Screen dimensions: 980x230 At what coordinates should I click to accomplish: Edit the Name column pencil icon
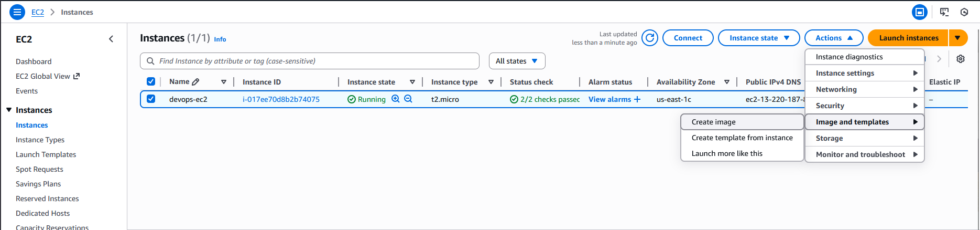point(195,82)
